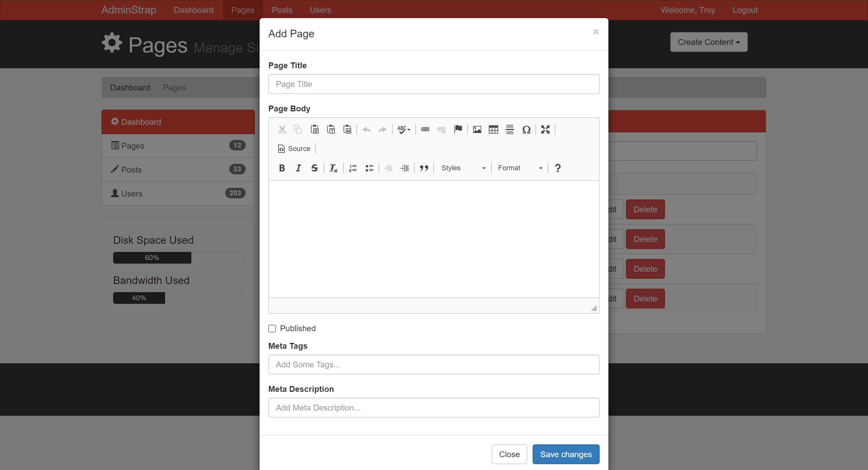The image size is (868, 470).
Task: Go to Posts in top navigation
Action: 282,10
